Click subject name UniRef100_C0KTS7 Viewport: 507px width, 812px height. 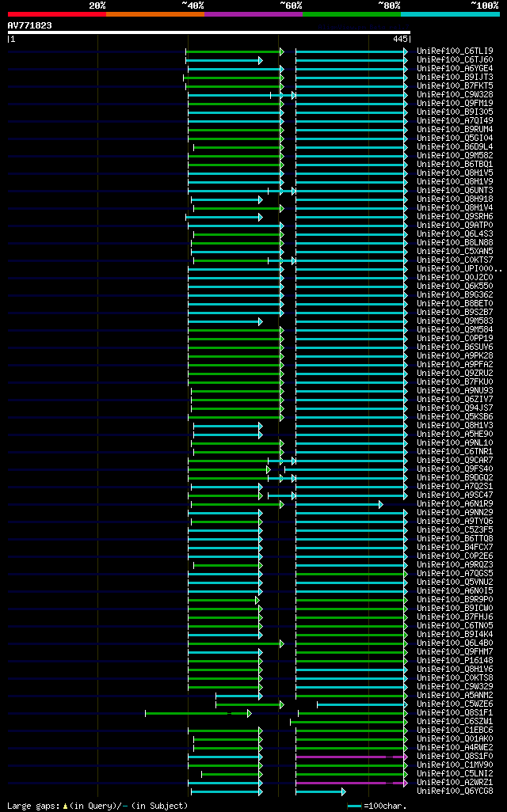pos(456,260)
